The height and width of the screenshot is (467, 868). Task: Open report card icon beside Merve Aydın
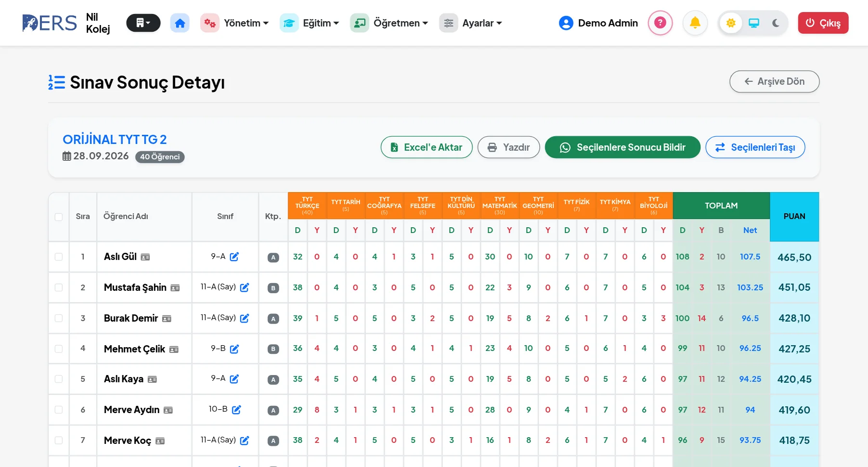[x=168, y=410]
